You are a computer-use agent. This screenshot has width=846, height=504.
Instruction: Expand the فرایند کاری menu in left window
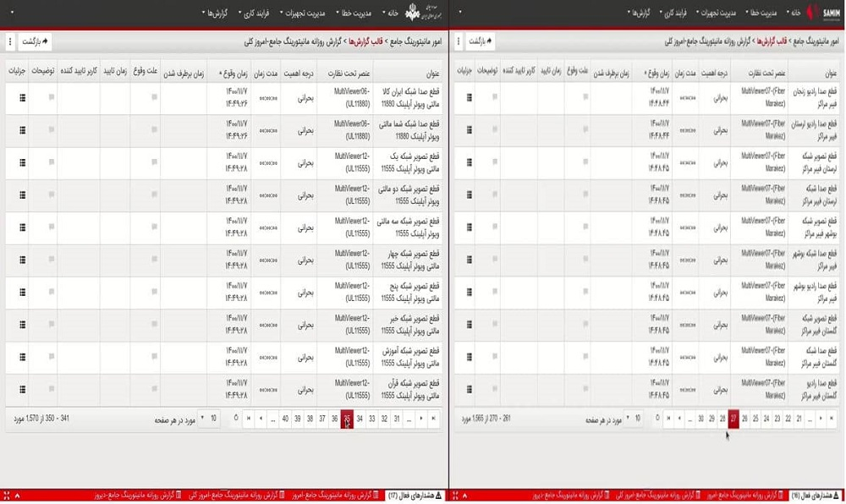254,13
